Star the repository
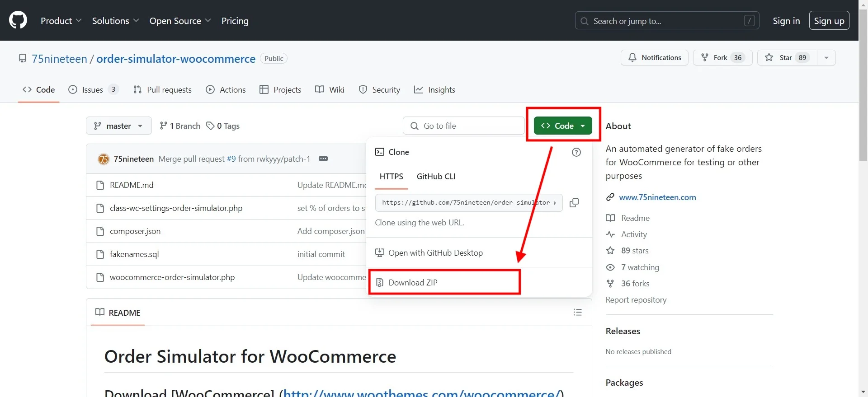868x397 pixels. 787,57
